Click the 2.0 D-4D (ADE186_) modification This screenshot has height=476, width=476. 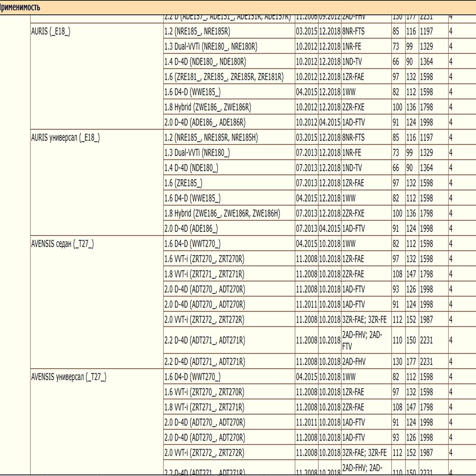pyautogui.click(x=191, y=229)
